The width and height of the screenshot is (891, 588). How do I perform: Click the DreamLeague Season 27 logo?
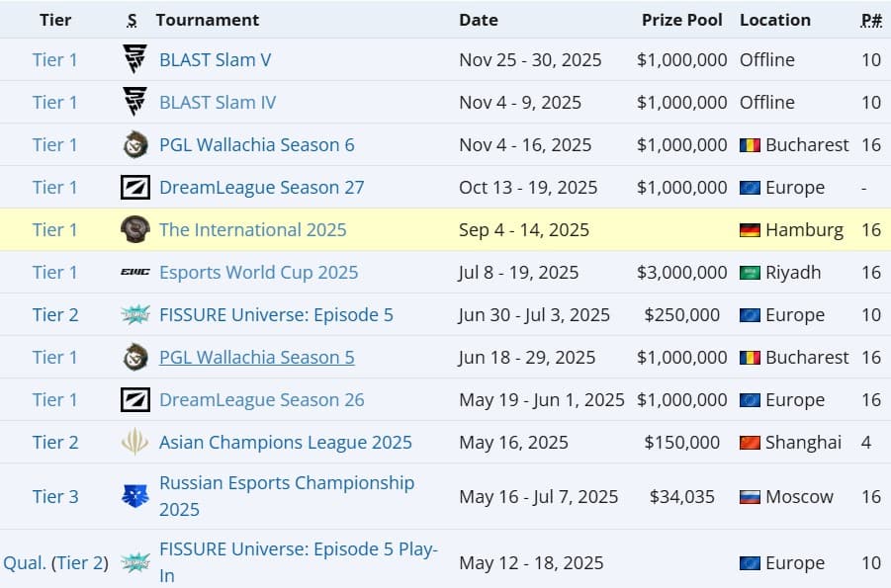tap(134, 187)
